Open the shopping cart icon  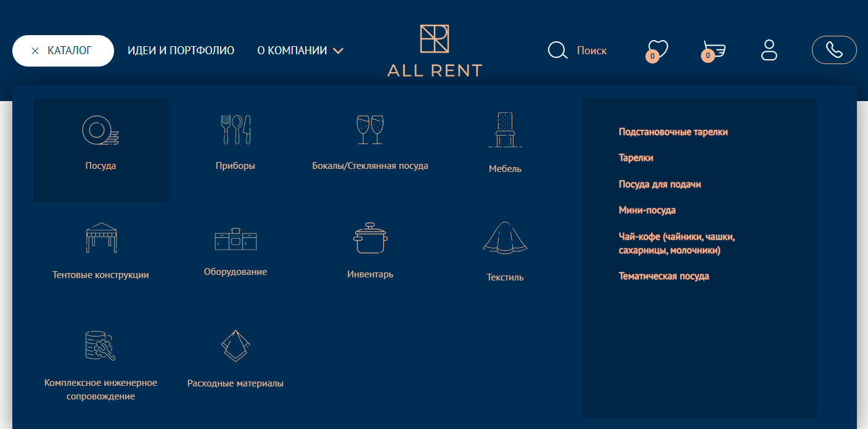pos(714,50)
